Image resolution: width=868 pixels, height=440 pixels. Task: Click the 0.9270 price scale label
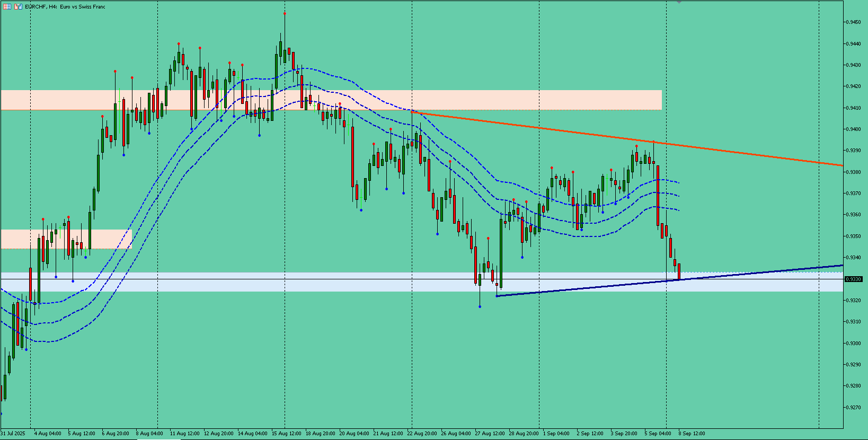[x=854, y=408]
